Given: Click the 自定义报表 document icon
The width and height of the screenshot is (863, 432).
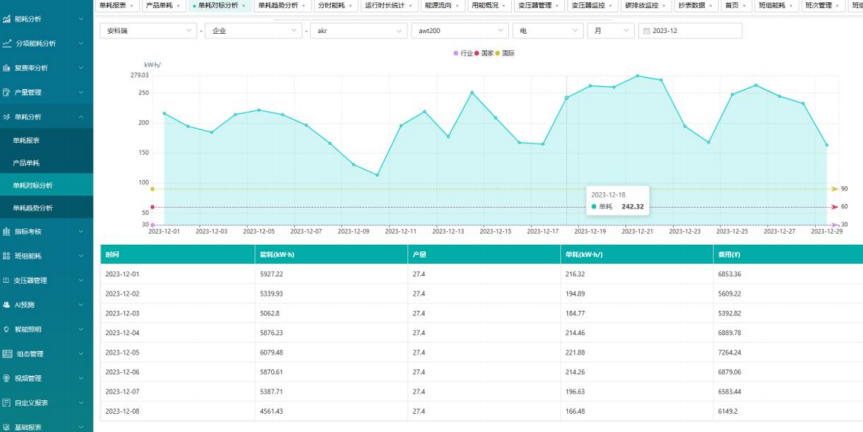Looking at the screenshot, I should (x=7, y=402).
